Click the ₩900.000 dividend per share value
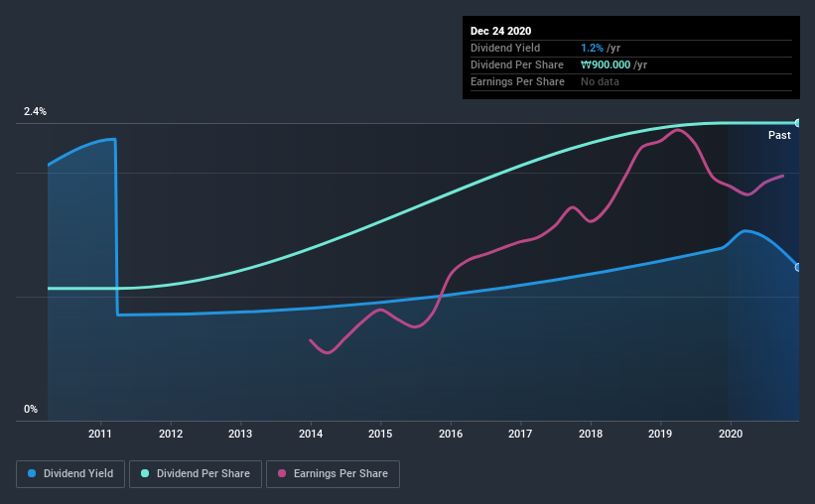815x504 pixels. point(606,64)
